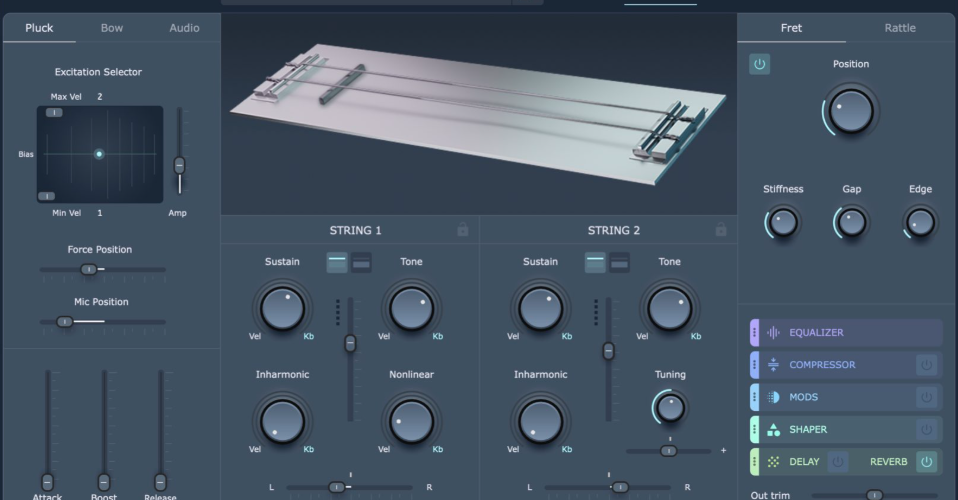The height and width of the screenshot is (500, 958).
Task: Click the Force Position slider handle
Action: pos(89,270)
